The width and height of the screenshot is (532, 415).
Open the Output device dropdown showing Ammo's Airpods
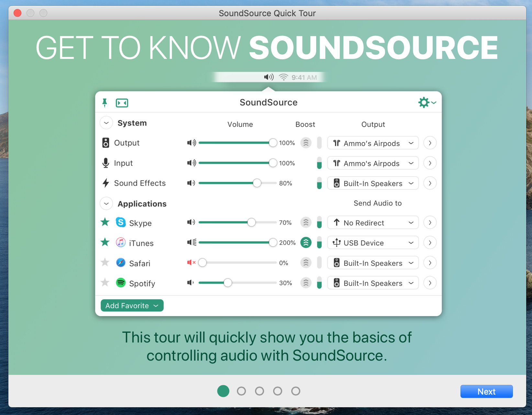373,143
